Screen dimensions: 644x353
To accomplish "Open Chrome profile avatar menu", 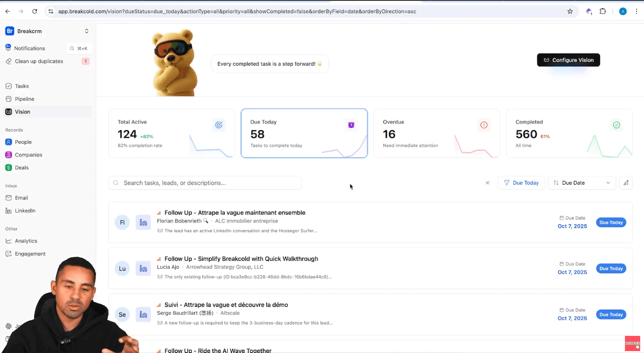I will 623,11.
